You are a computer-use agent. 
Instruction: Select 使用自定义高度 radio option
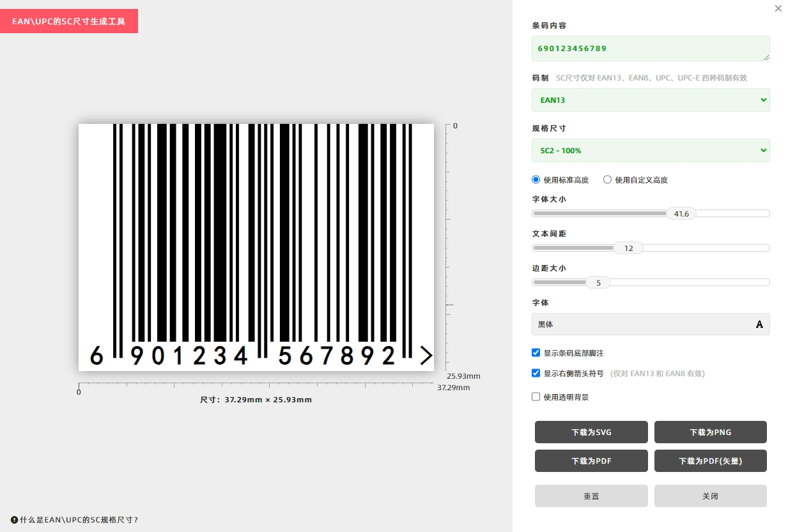[607, 180]
